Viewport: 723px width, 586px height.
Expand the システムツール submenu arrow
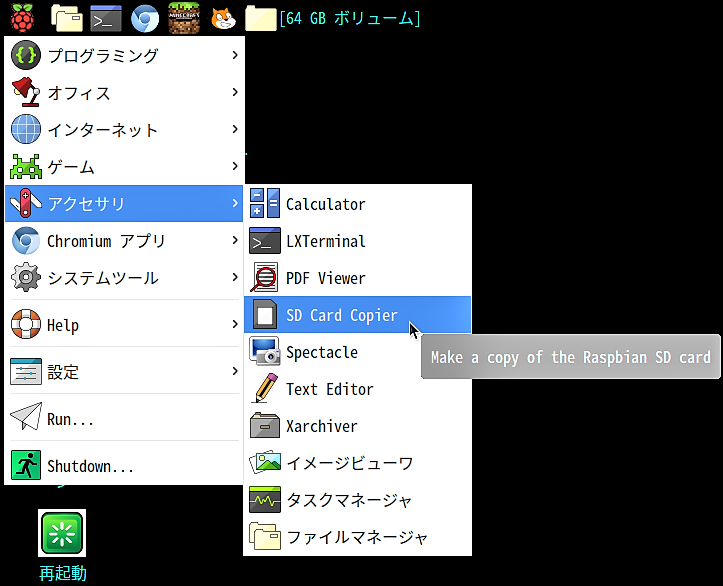[x=235, y=278]
